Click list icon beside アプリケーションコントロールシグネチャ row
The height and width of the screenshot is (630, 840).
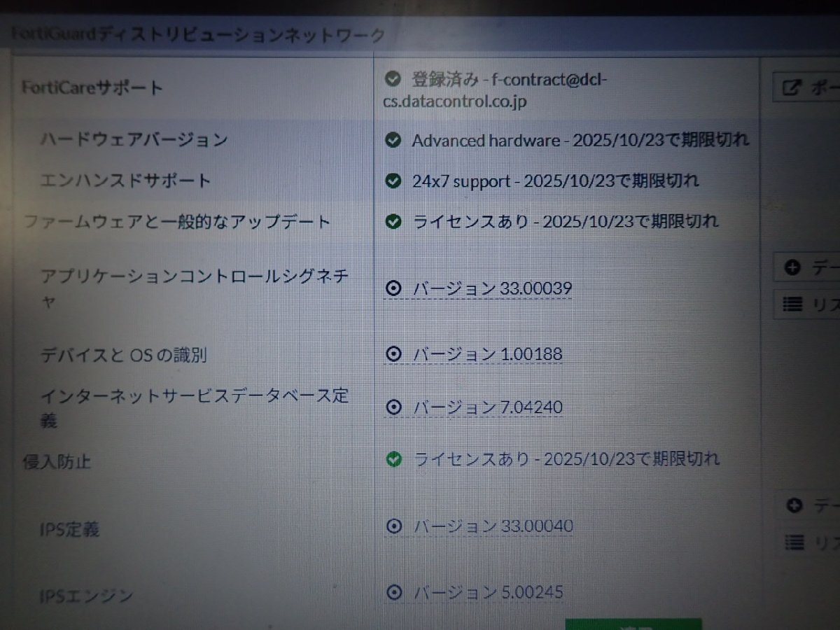(x=792, y=304)
